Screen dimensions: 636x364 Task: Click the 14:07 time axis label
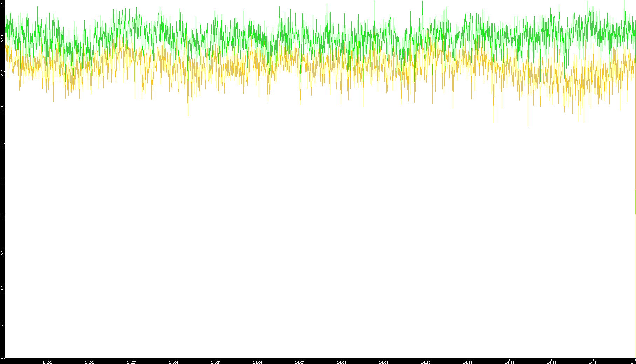click(299, 362)
